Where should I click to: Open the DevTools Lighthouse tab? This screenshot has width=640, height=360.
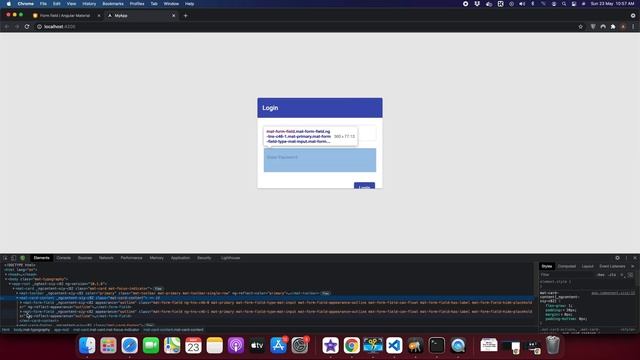click(231, 258)
